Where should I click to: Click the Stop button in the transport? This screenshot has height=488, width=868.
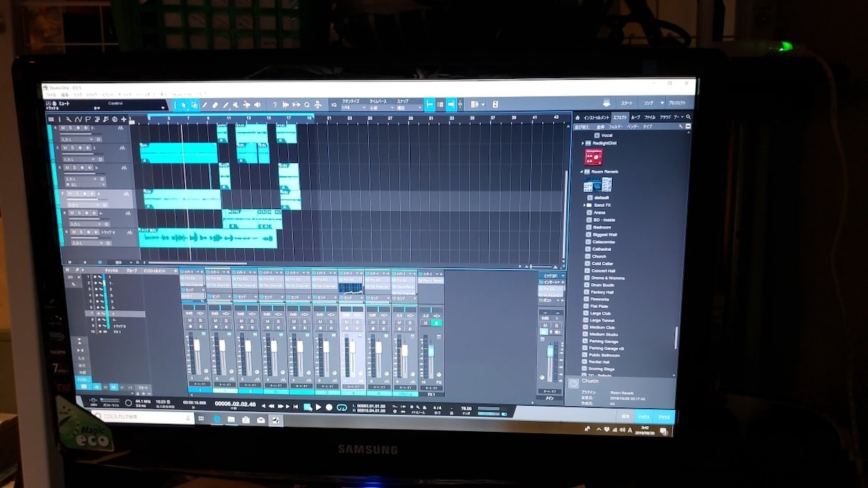307,407
